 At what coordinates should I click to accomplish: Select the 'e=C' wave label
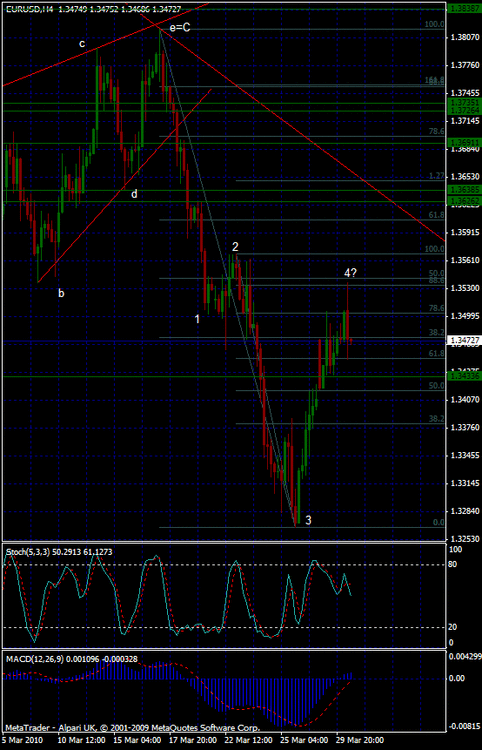[180, 28]
